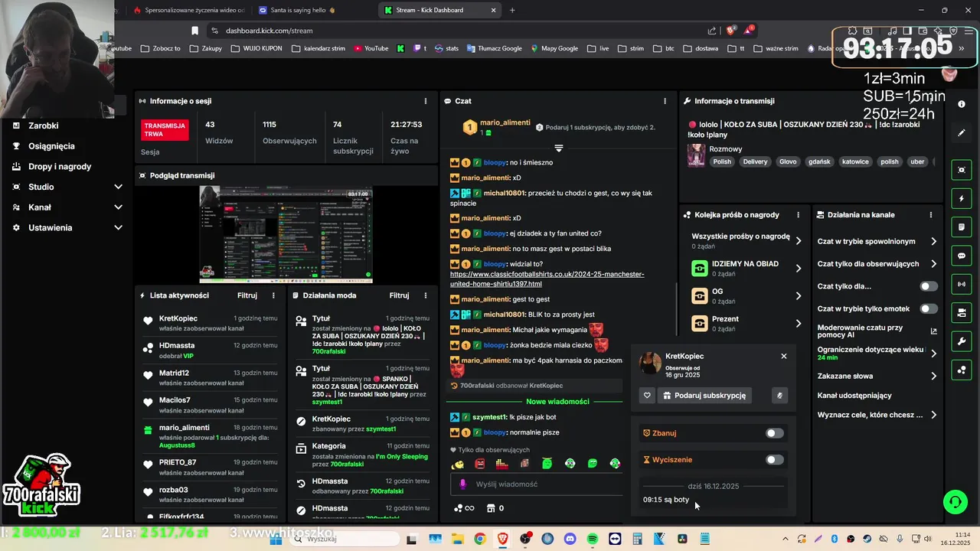This screenshot has width=980, height=551.
Task: Click the mute icon in KretKopiec user card
Action: (x=779, y=396)
